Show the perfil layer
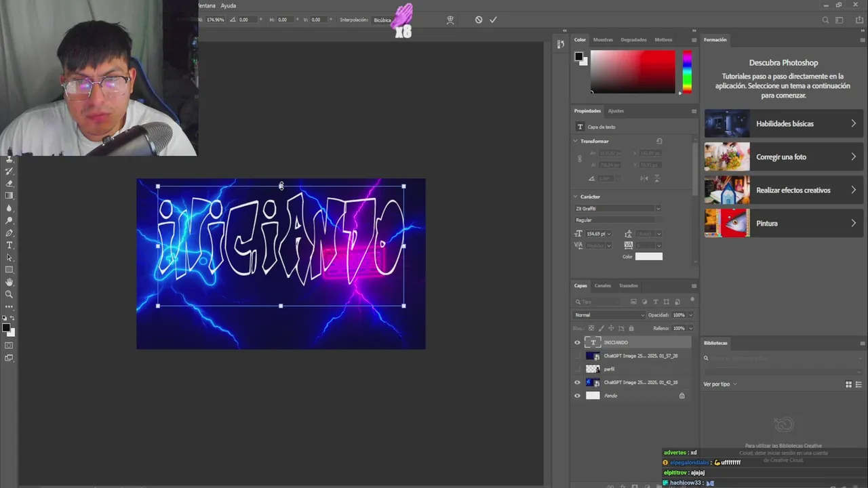This screenshot has width=868, height=488. 578,369
